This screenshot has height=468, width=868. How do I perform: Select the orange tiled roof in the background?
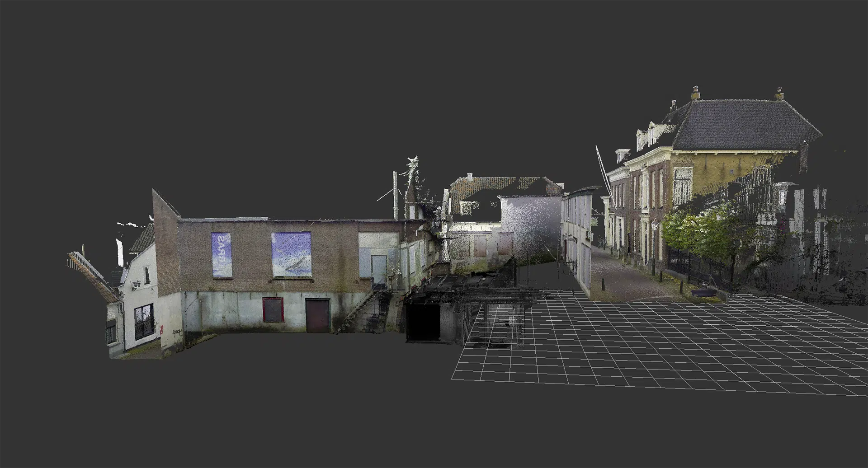tap(488, 184)
